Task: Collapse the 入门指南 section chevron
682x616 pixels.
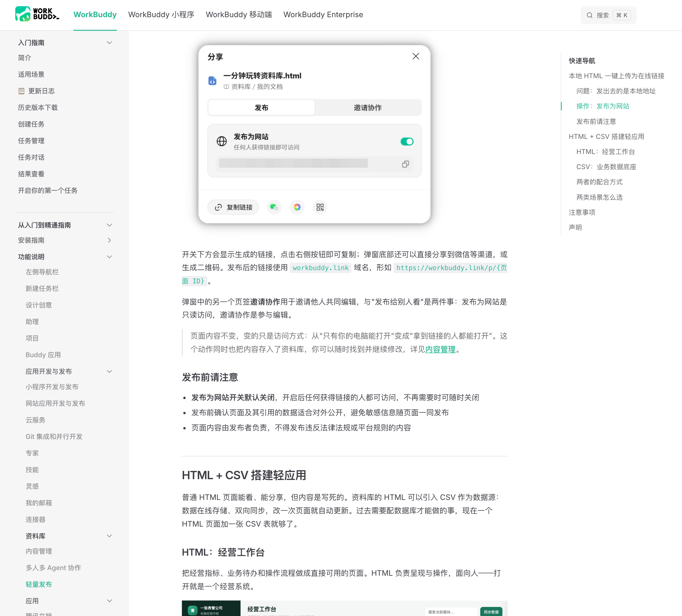Action: pyautogui.click(x=109, y=43)
